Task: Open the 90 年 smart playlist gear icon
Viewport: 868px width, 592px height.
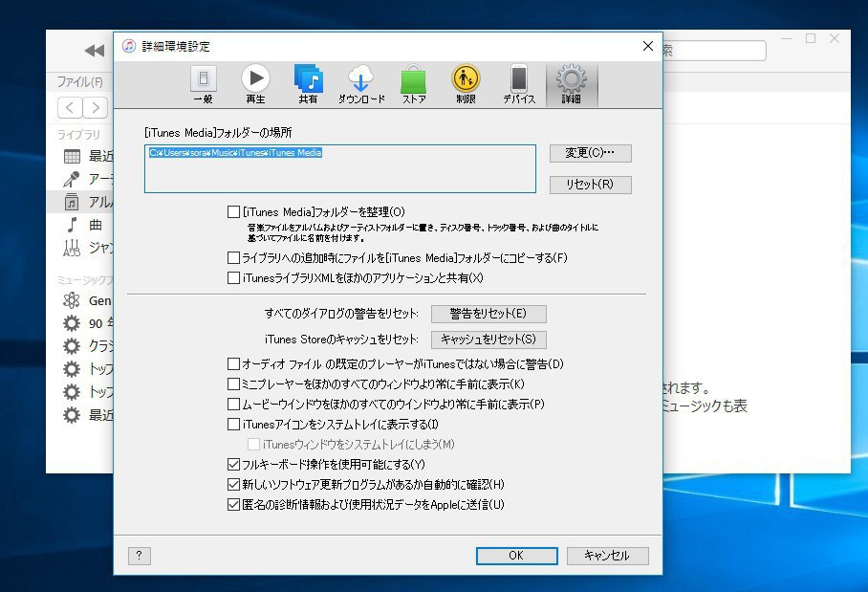Action: tap(72, 323)
